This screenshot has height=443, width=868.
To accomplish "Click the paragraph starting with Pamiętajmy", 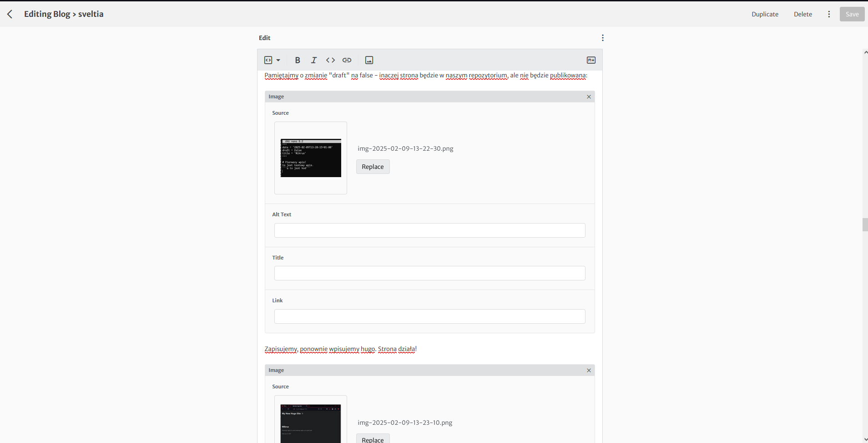I will pos(426,76).
